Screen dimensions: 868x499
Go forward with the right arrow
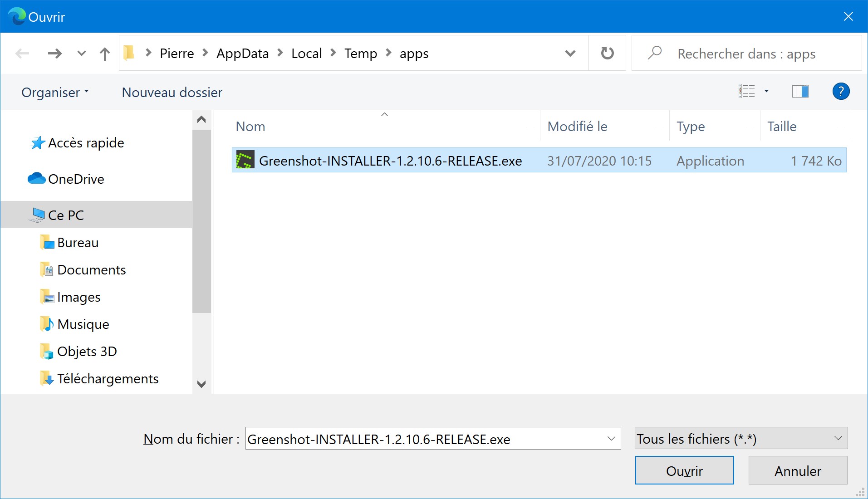pos(55,54)
